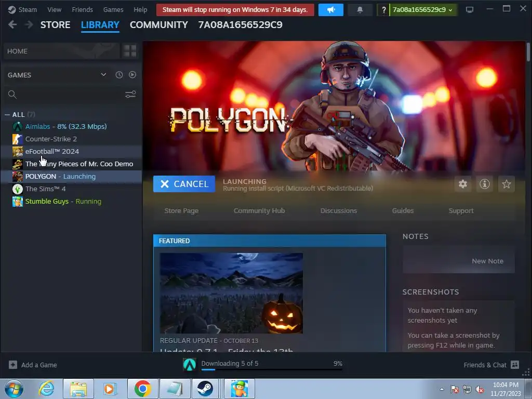Go to the STORE tab
532x399 pixels.
pos(55,25)
